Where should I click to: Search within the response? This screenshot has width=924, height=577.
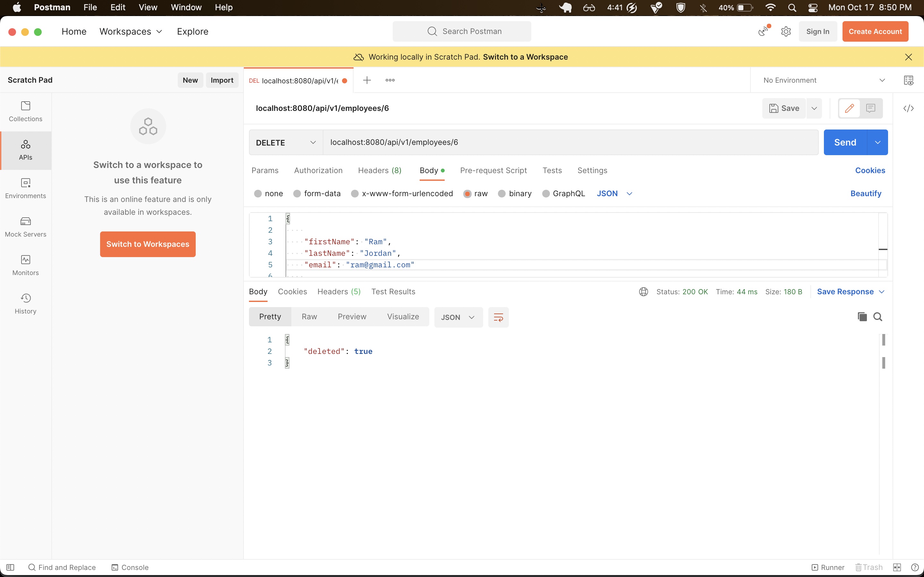pos(878,316)
